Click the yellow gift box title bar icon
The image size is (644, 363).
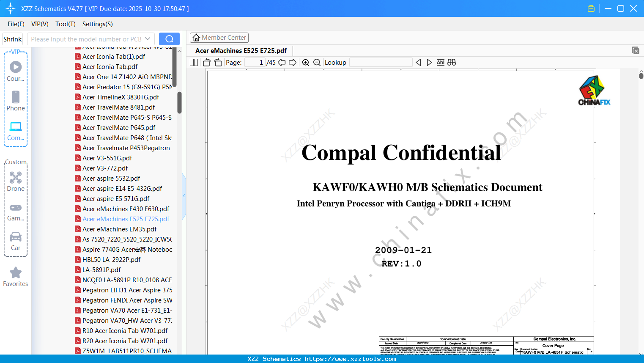point(591,8)
